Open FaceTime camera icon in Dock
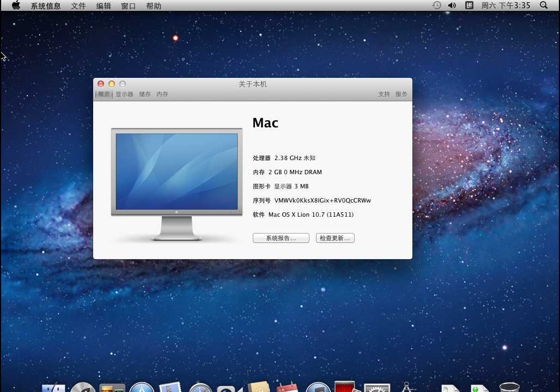The height and width of the screenshot is (392, 560). [x=229, y=388]
